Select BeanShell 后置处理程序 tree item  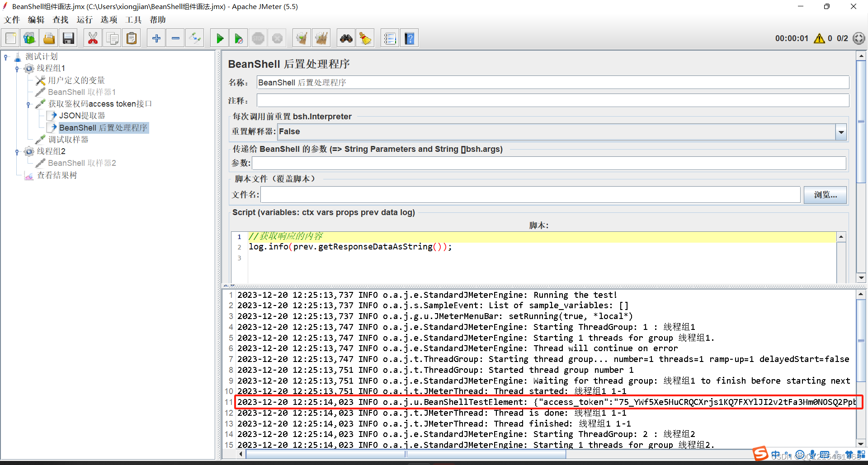click(103, 128)
